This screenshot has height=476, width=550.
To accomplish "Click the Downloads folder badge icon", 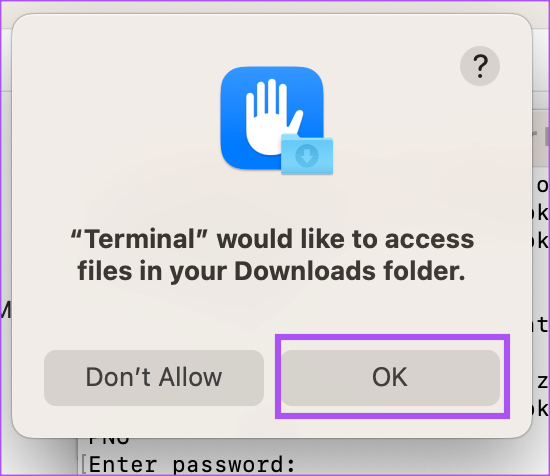I will (x=307, y=154).
